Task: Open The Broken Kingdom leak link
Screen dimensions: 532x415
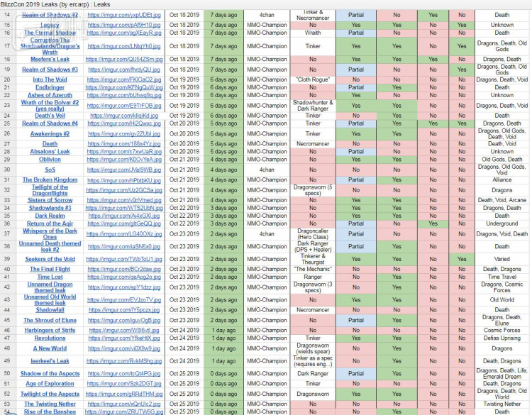Action: [50, 180]
